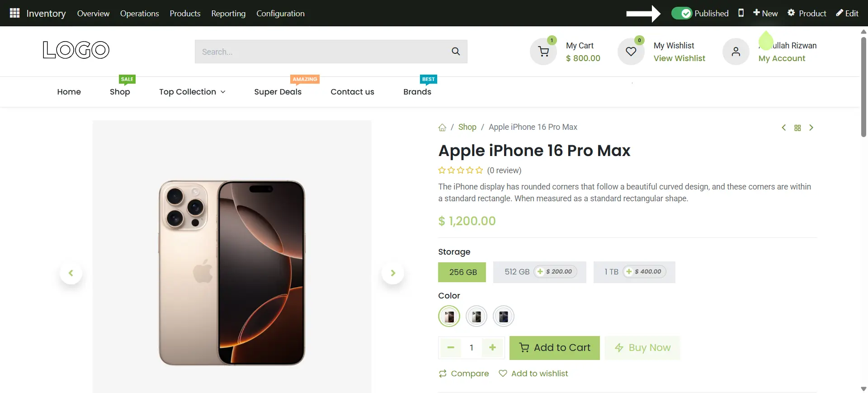Increase quantity with the plus stepper

click(x=492, y=347)
